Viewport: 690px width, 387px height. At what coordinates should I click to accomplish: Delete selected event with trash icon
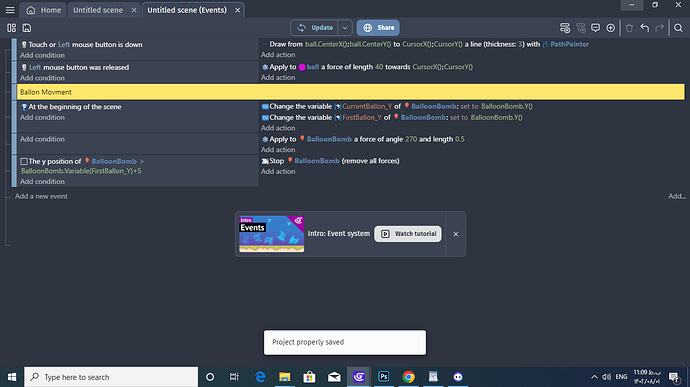pyautogui.click(x=629, y=28)
